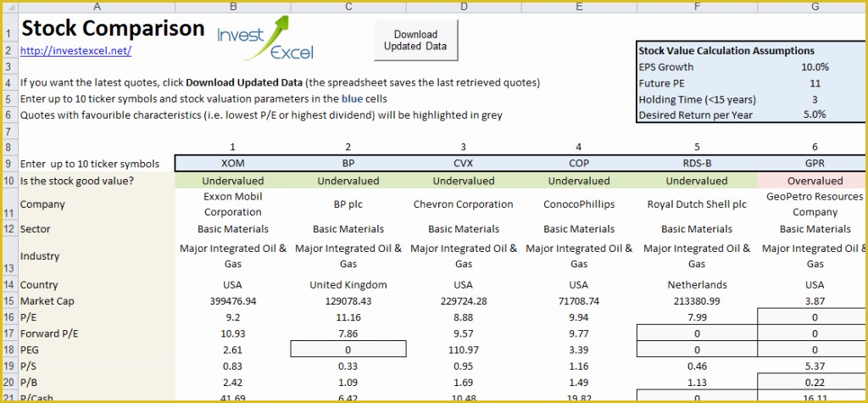Click the Forward P/E value 7.86

[348, 333]
